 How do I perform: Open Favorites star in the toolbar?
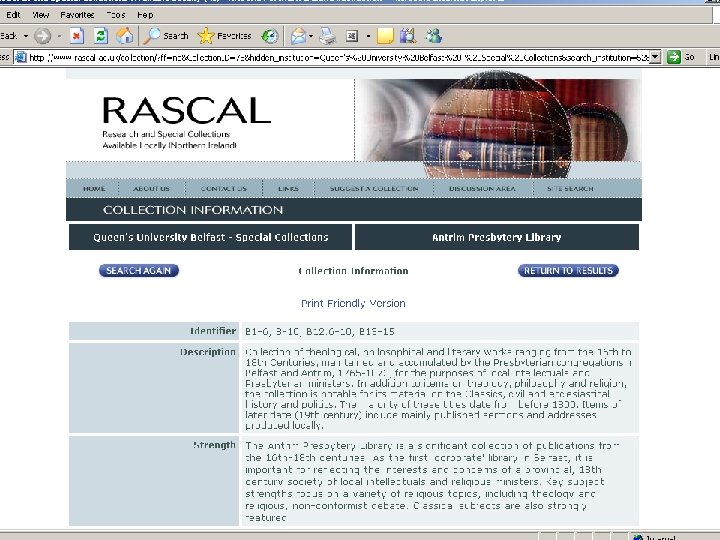(x=224, y=36)
